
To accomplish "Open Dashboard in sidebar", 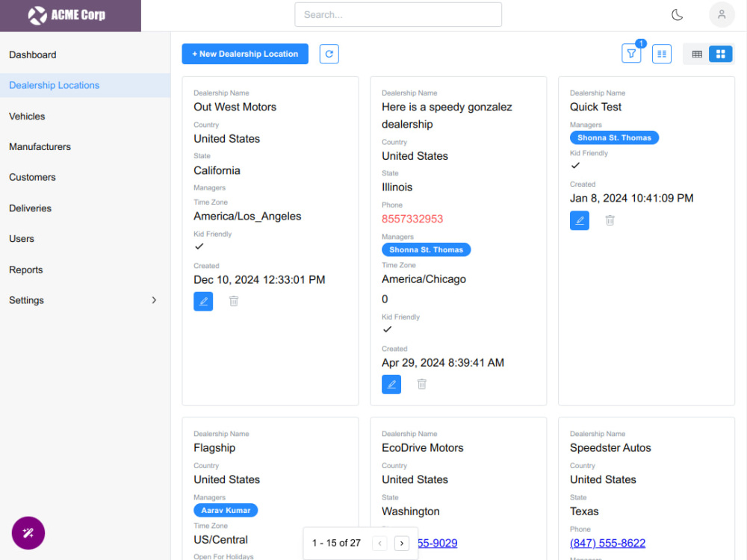I will point(85,55).
